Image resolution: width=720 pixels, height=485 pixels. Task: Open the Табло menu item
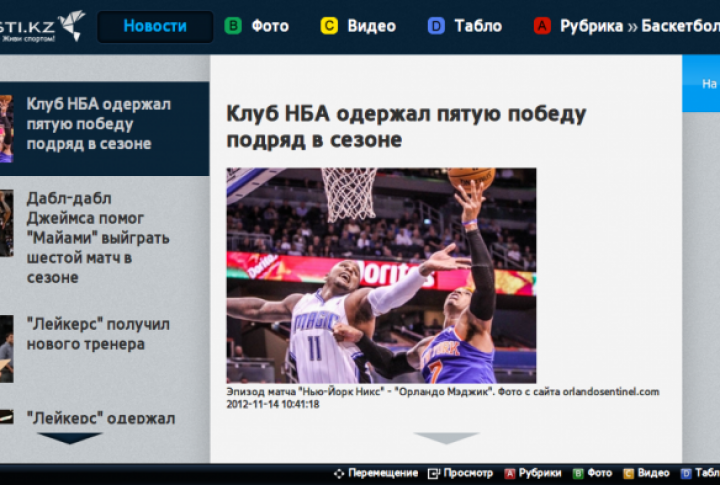(x=478, y=26)
